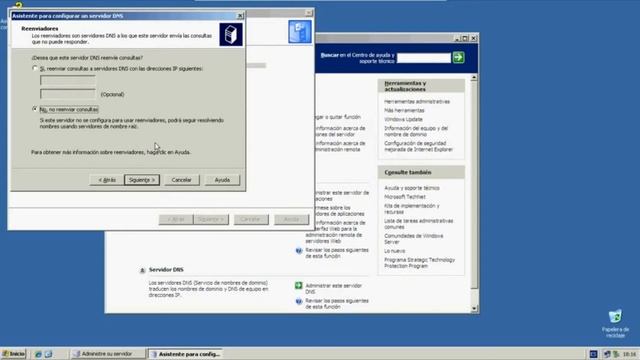Click the help center search box
Image resolution: width=640 pixels, height=360 pixels.
point(424,58)
